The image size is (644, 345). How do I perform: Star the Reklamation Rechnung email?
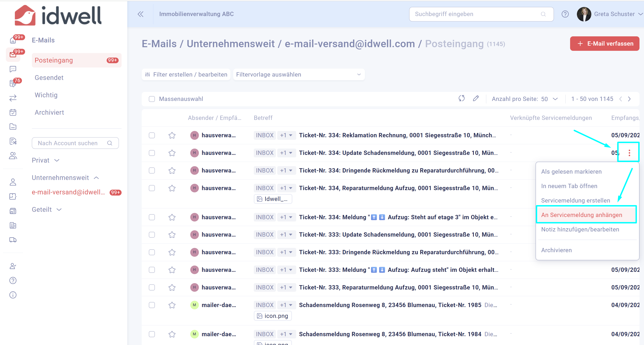coord(172,135)
